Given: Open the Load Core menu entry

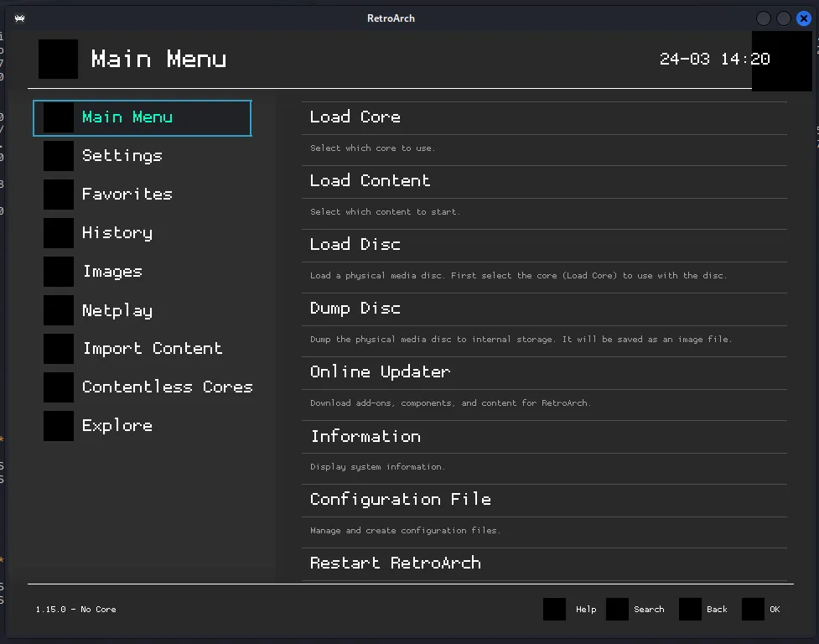Looking at the screenshot, I should pyautogui.click(x=355, y=117).
